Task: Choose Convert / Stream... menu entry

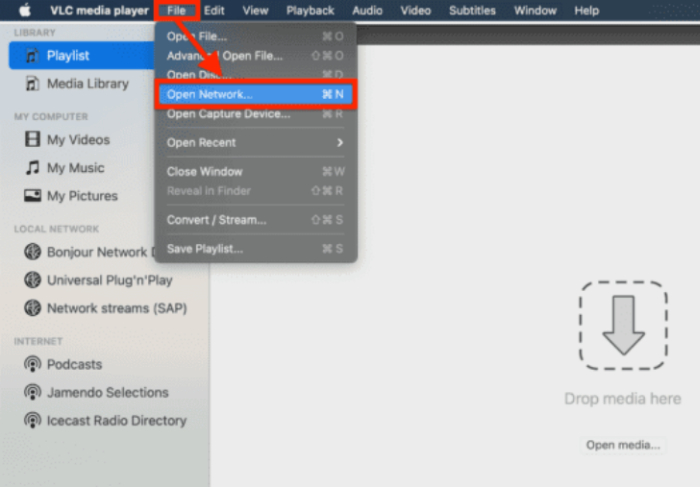Action: [256, 220]
